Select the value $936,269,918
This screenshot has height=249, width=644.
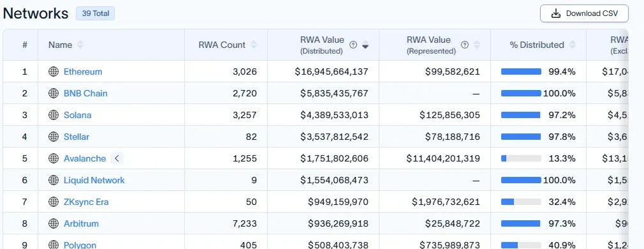click(x=338, y=223)
